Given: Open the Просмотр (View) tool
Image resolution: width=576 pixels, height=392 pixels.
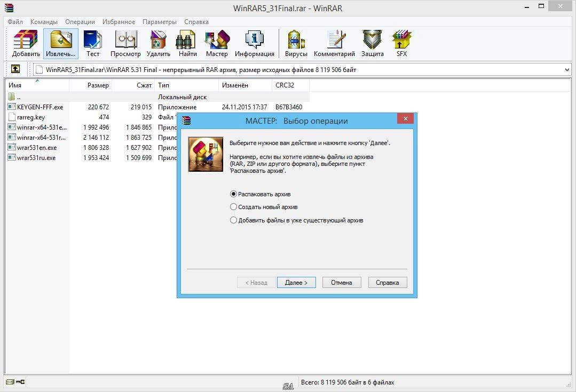Looking at the screenshot, I should tap(125, 44).
